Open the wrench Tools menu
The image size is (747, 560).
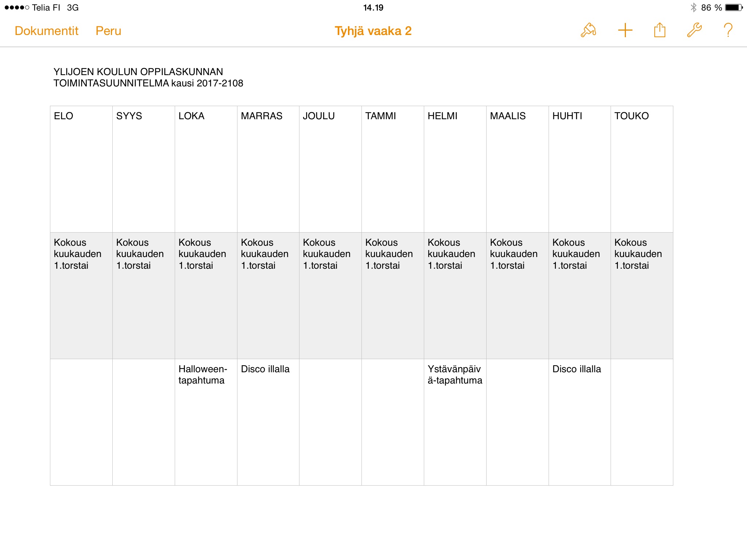point(694,30)
